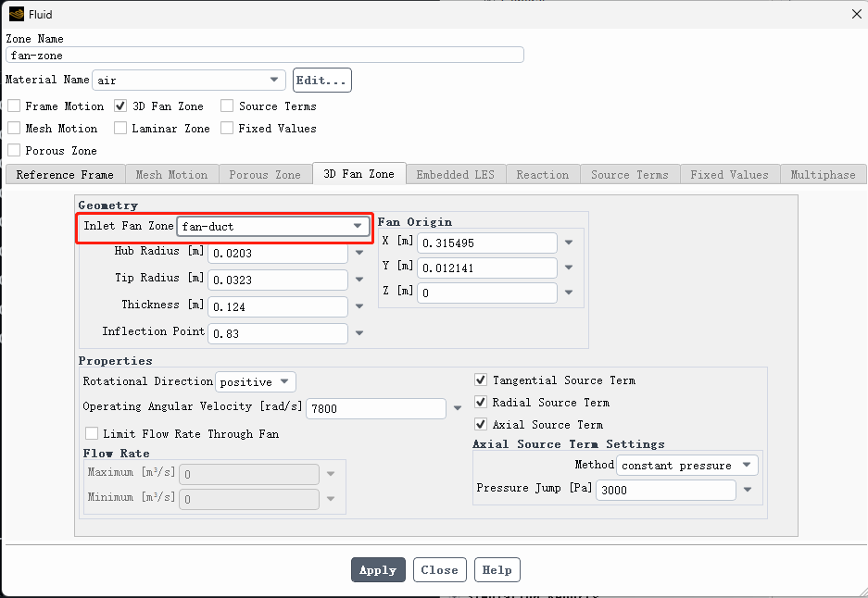The height and width of the screenshot is (598, 868).
Task: Uncheck the 3D Fan Zone option
Action: pos(120,106)
